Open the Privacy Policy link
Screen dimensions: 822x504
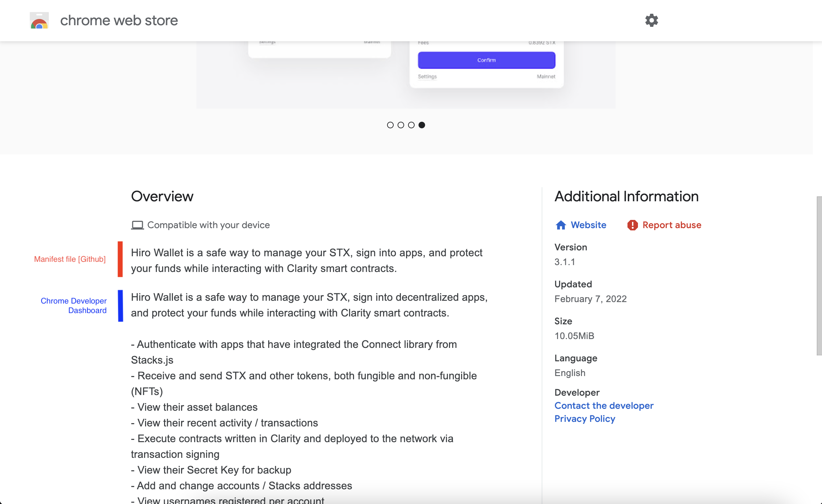585,419
